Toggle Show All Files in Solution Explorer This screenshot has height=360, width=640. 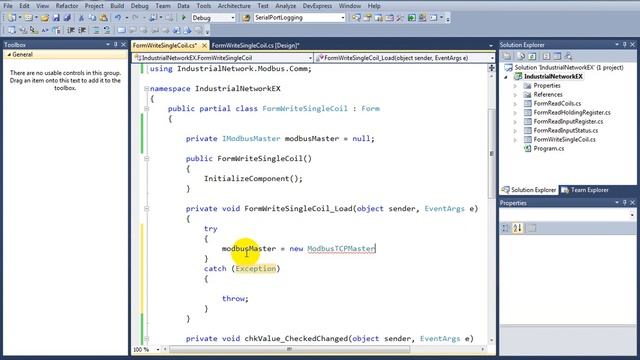pos(520,56)
